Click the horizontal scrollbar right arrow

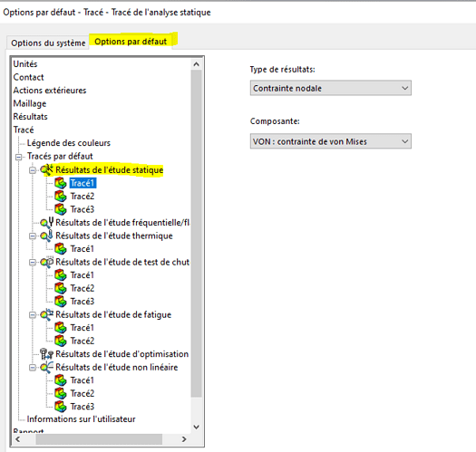click(x=184, y=439)
